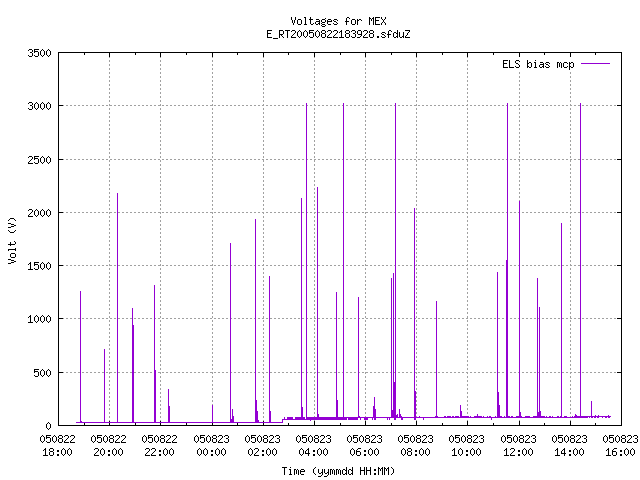Select the filename E_RT20050822183928.sfduZ

(338, 34)
